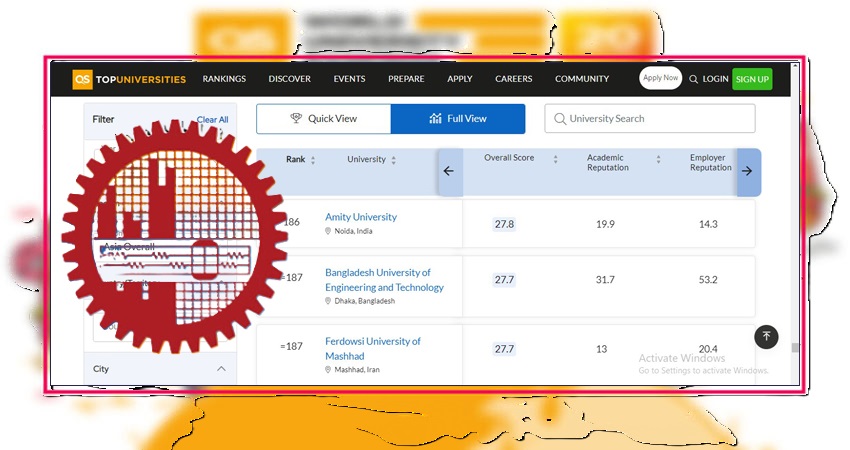Sort by Academic Reputation column arrows
The image size is (850, 450).
tap(659, 159)
